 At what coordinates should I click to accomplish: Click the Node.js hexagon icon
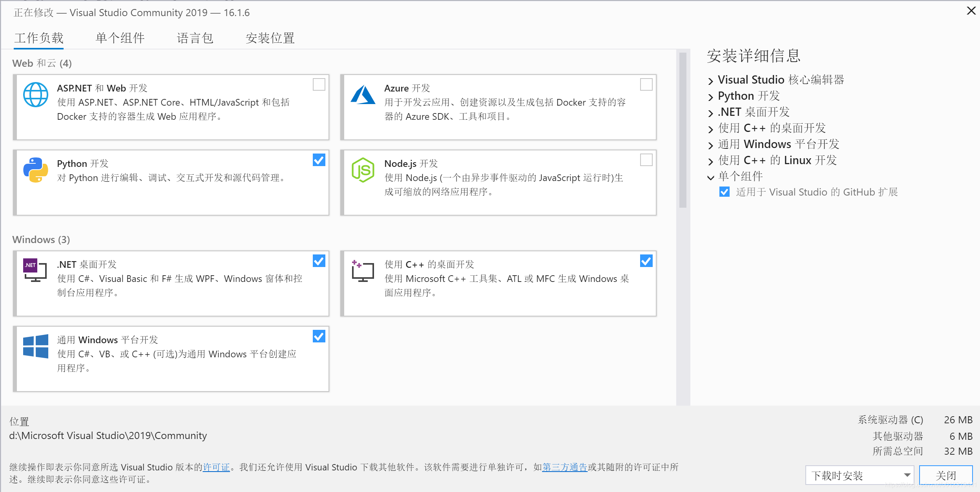[x=363, y=170]
